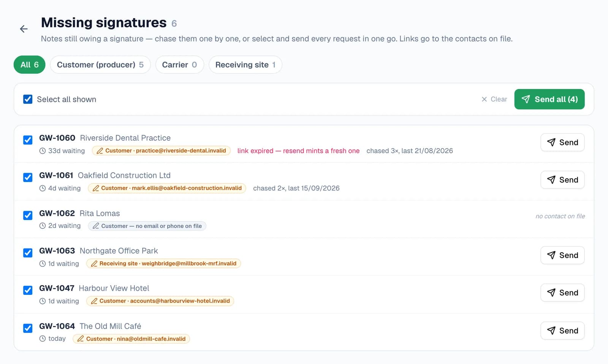Untick the GW-1064 Old Mill Café checkbox
Viewport: 608px width, 364px height.
[28, 328]
